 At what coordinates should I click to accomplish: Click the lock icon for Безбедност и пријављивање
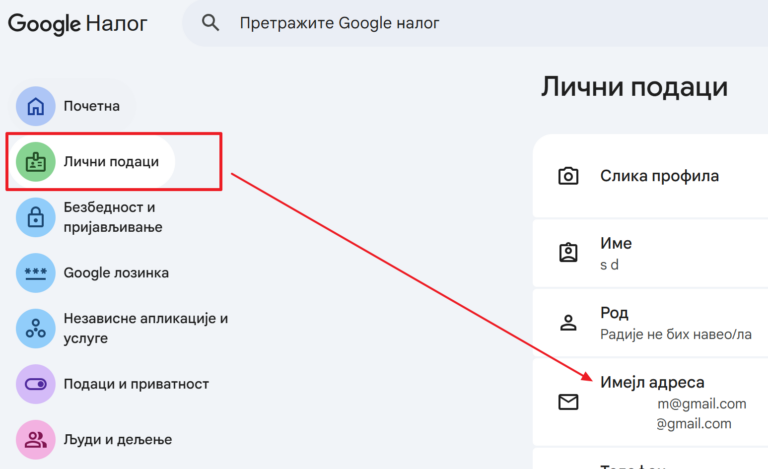click(x=36, y=217)
